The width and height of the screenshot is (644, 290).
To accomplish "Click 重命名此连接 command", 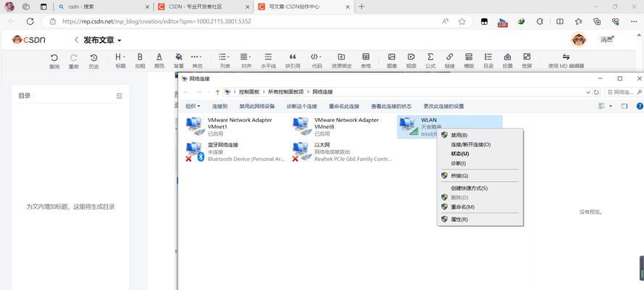I will (x=344, y=107).
